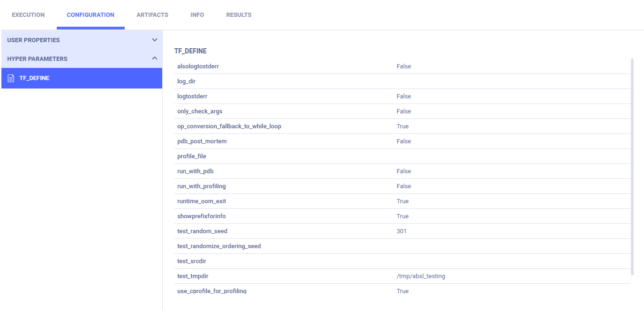The width and height of the screenshot is (644, 310).
Task: Click the op_conversion_fallback_to_while_loop parameter name
Action: [x=229, y=126]
